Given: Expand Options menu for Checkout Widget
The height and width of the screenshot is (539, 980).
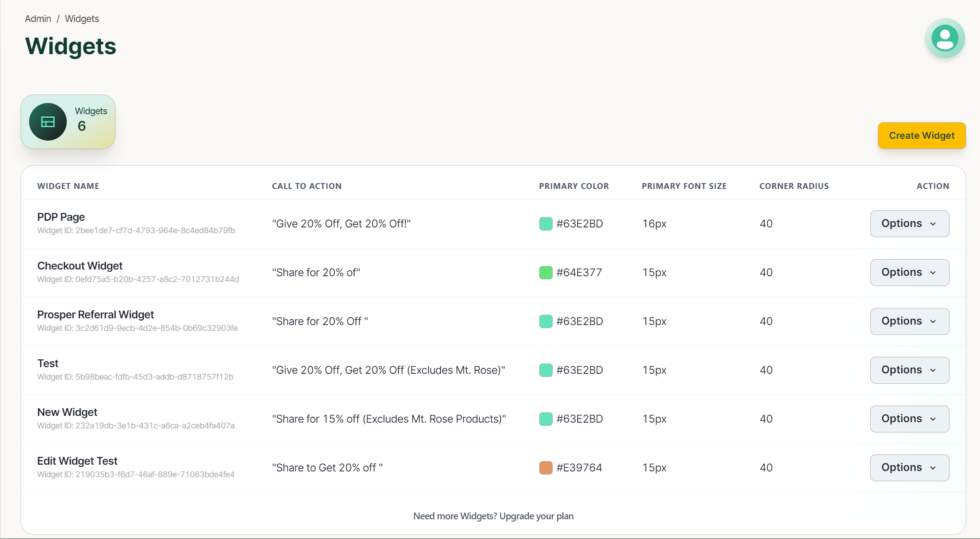Looking at the screenshot, I should [909, 272].
